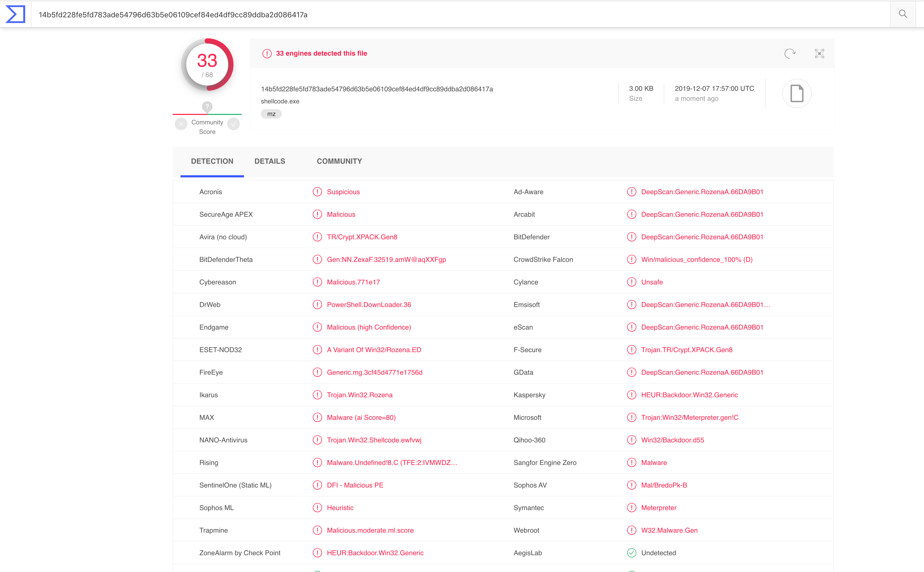Viewport: 924px width, 572px height.
Task: Click Mal/BredoPk-B result for Sophos AV
Action: [664, 485]
